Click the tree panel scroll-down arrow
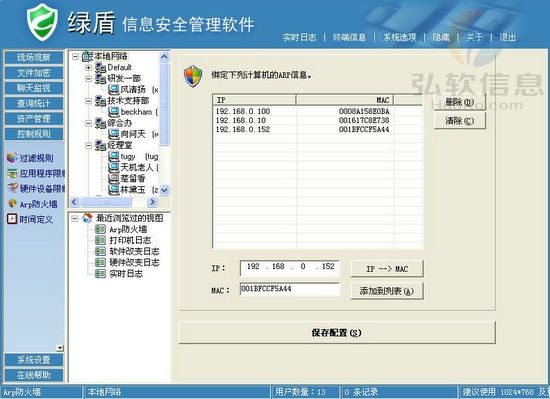Screen dimensions: 550x399 (x=164, y=190)
